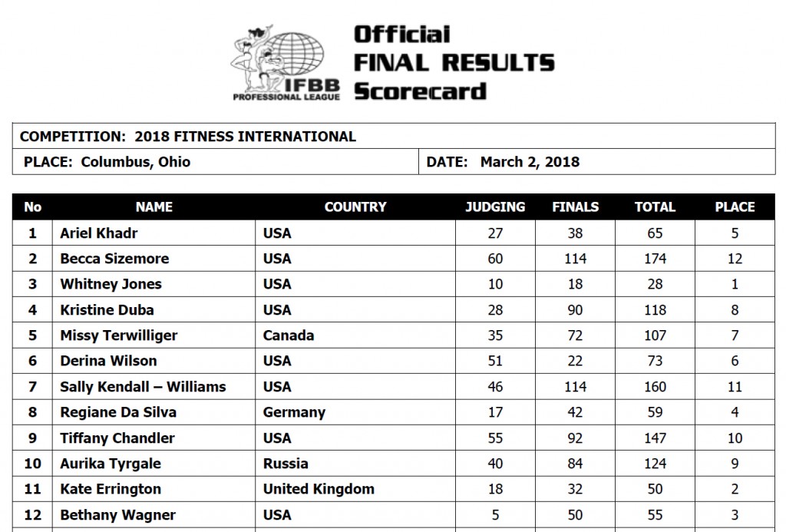Image resolution: width=786 pixels, height=532 pixels.
Task: Click the TOTAL column header
Action: tap(655, 207)
